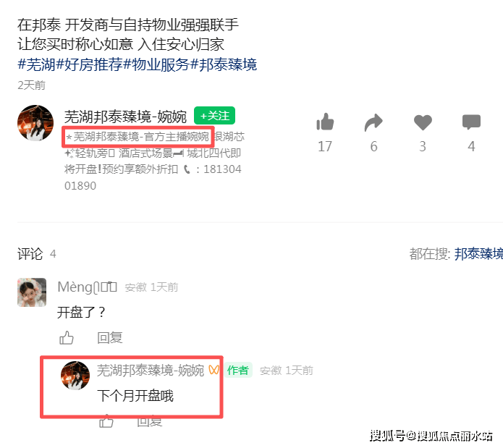Click the orange butterfly badge beside 婉婉

point(214,370)
